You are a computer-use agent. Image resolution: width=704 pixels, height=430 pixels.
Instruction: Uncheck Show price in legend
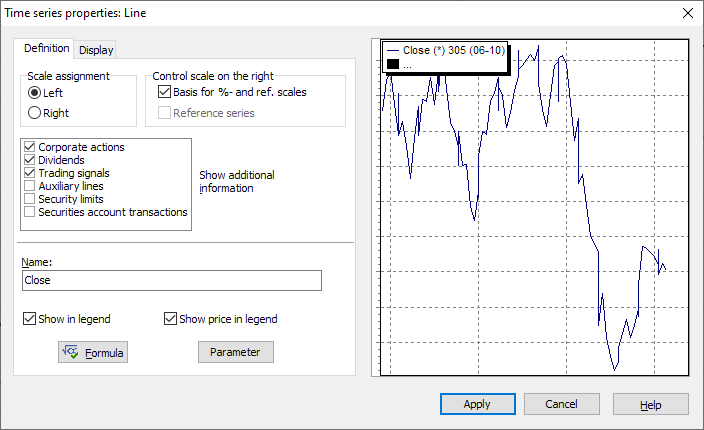pos(170,319)
